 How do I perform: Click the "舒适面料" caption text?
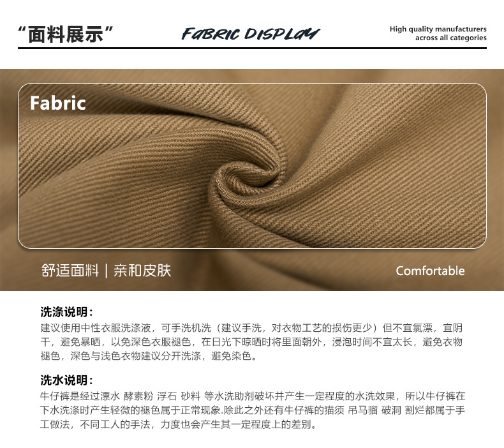pyautogui.click(x=70, y=270)
